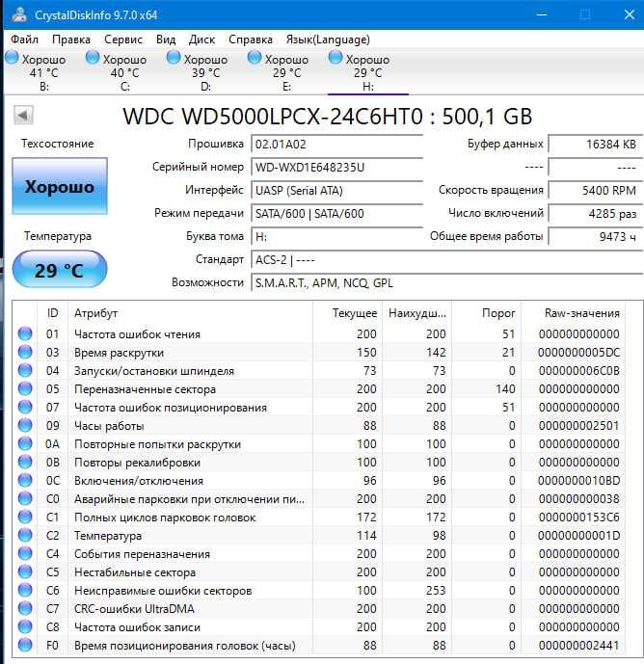Image resolution: width=644 pixels, height=664 pixels.
Task: Click raw value 0000000153C6
Action: (x=578, y=518)
